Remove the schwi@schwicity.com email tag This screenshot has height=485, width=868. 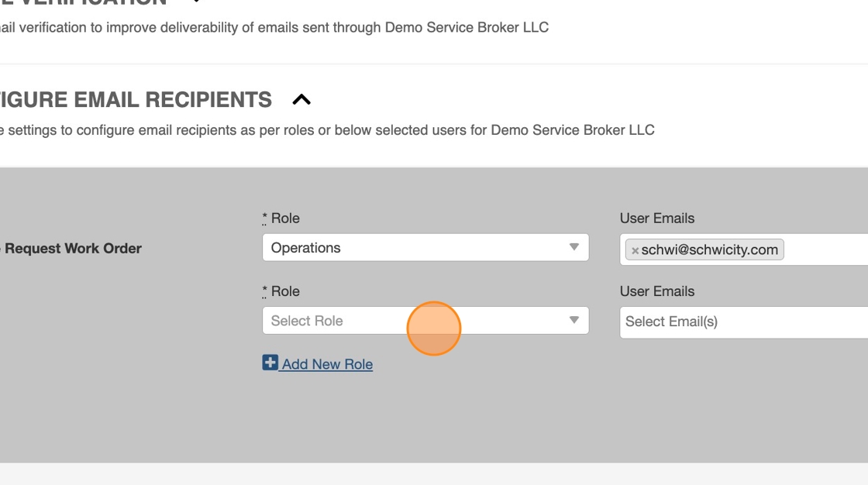point(635,250)
